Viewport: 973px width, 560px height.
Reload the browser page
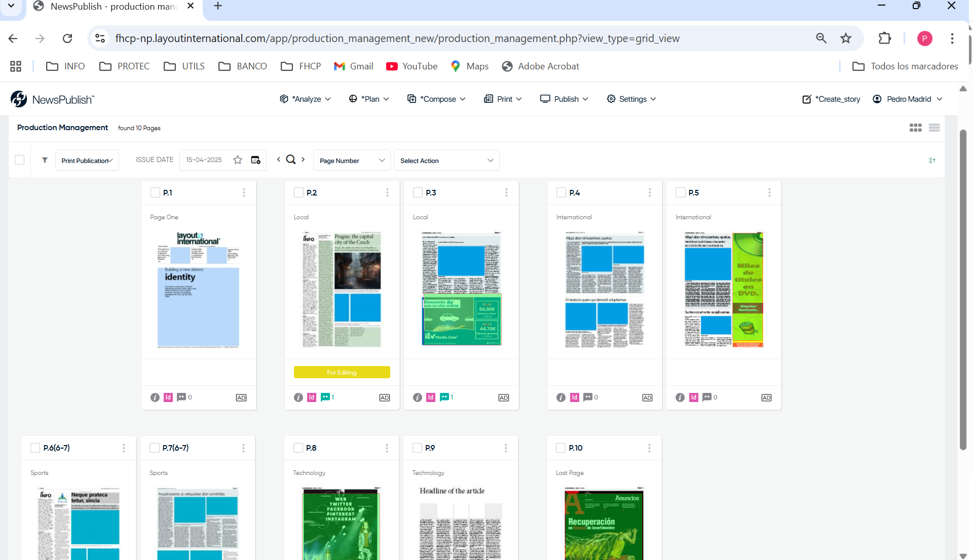67,38
